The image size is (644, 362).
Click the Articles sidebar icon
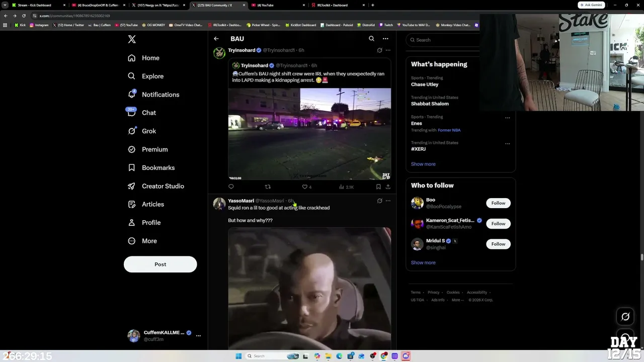pyautogui.click(x=132, y=204)
